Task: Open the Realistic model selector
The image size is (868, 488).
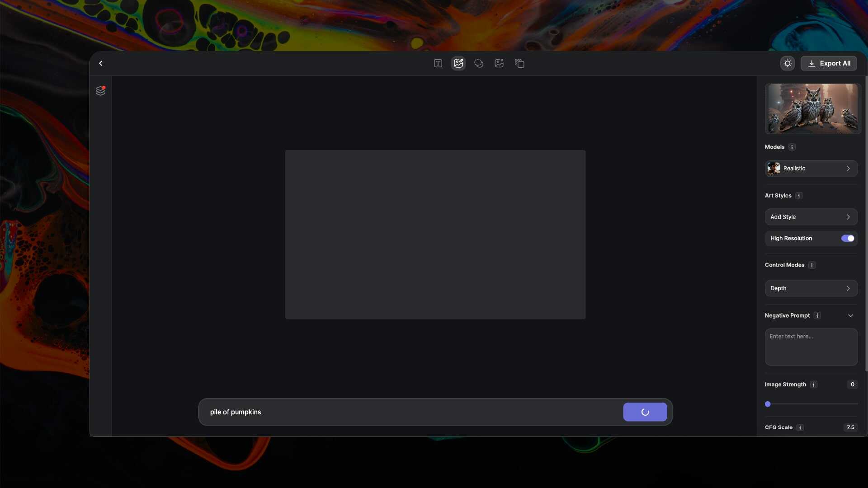Action: tap(811, 169)
